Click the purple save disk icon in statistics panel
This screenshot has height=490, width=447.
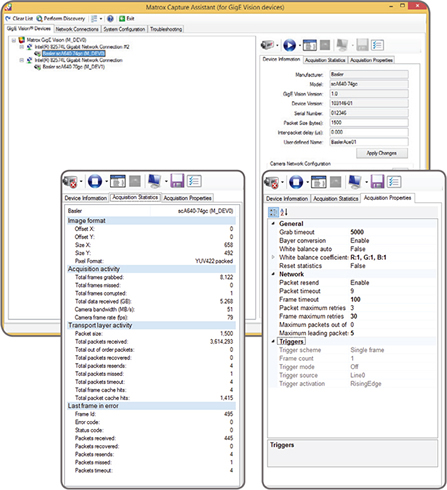[x=177, y=181]
